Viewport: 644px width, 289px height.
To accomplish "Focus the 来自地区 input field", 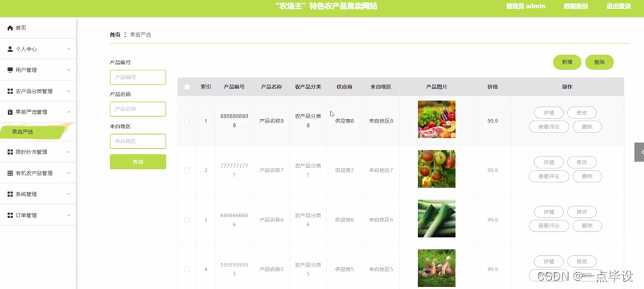I will 138,141.
